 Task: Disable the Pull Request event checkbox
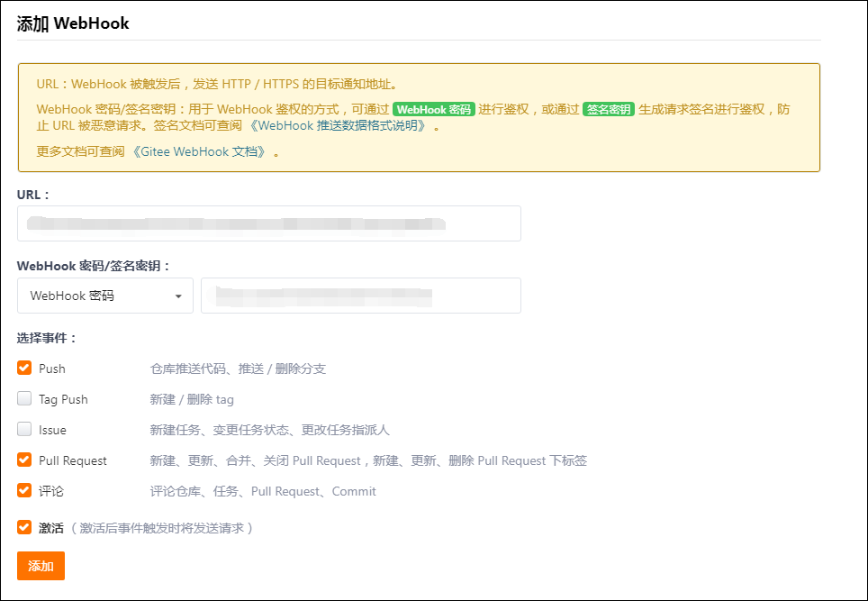(x=24, y=460)
